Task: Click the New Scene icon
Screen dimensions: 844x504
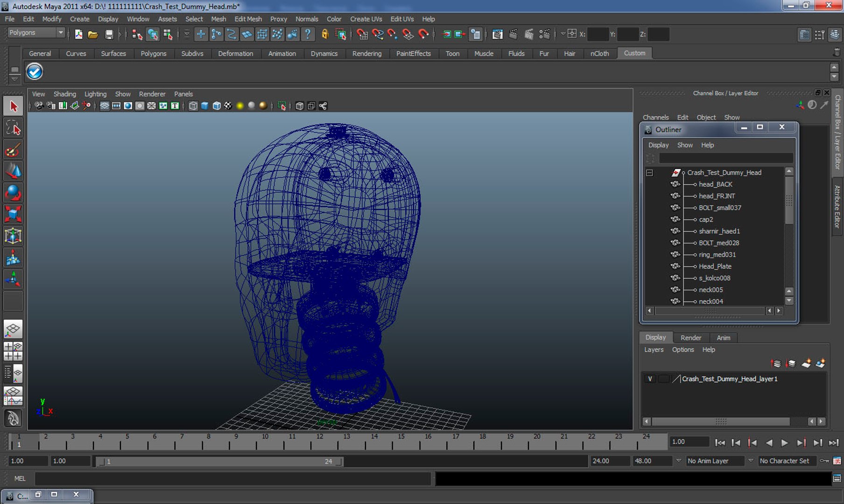Action: tap(78, 34)
